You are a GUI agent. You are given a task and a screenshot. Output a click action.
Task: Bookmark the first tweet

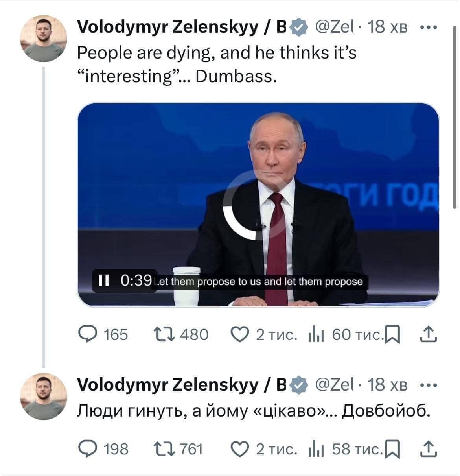pos(393,335)
